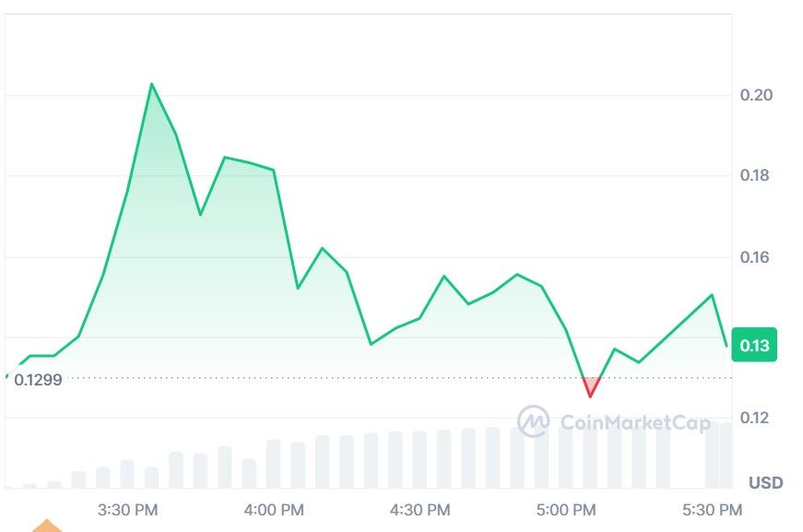Select the 5:00 PM time axis label
This screenshot has height=532, width=803.
tap(566, 509)
